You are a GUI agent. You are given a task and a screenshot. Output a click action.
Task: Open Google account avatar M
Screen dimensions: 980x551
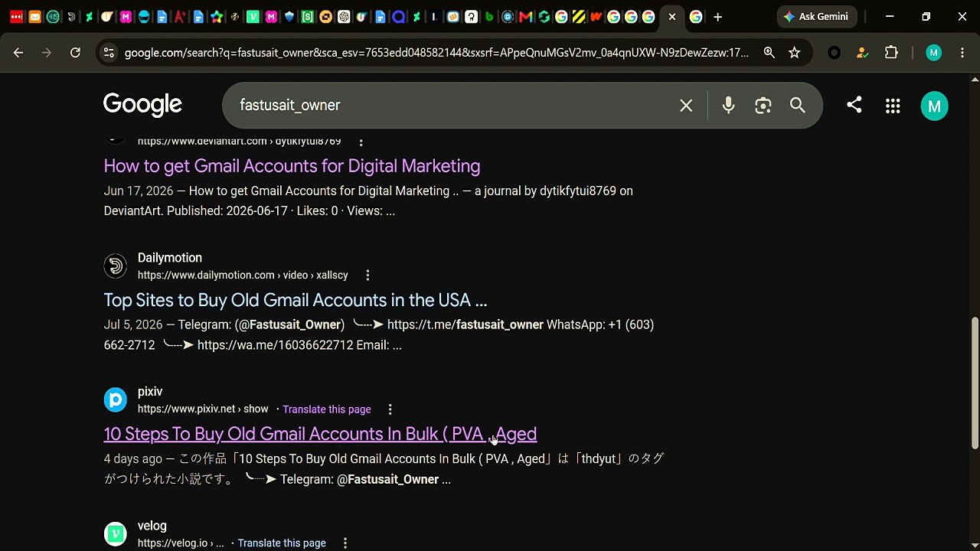934,106
